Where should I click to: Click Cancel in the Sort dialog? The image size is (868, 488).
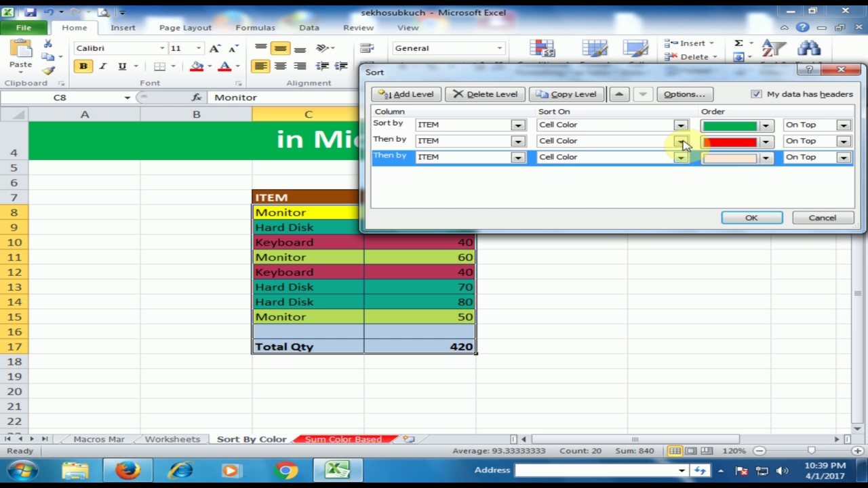822,218
